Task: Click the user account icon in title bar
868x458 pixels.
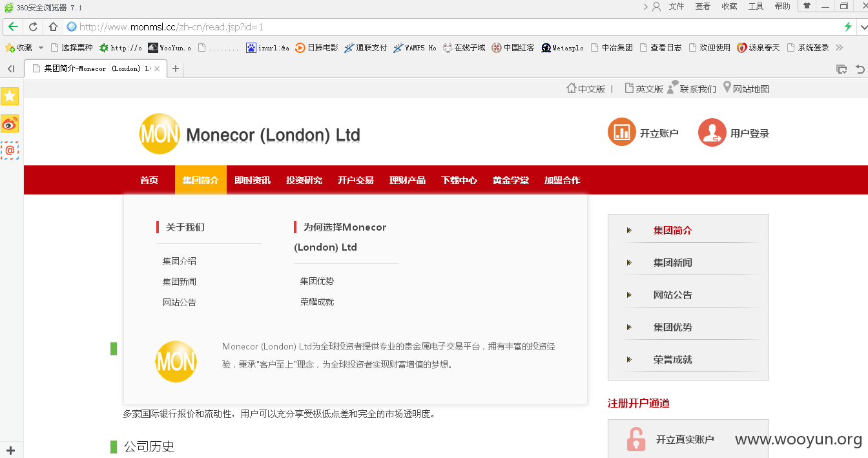Action: pos(656,6)
